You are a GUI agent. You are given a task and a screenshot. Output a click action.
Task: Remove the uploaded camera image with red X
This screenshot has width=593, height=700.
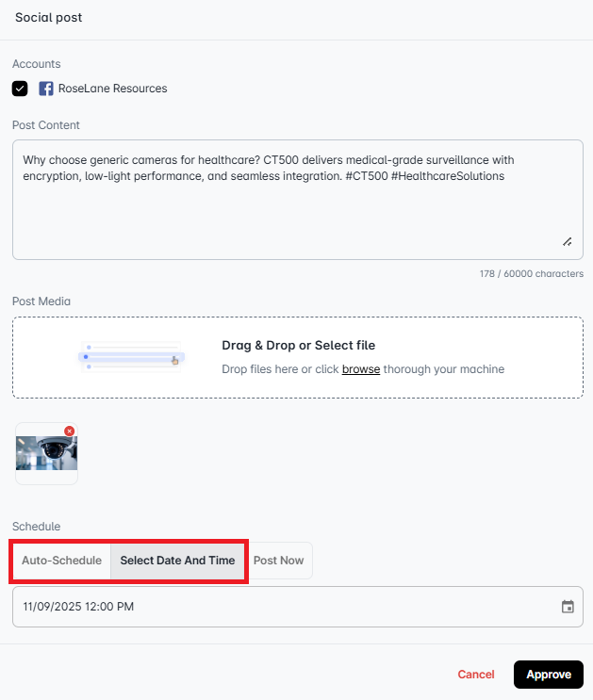tap(70, 431)
